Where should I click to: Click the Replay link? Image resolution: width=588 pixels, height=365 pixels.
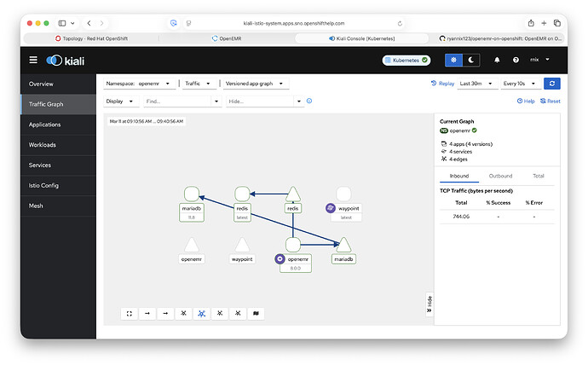(443, 84)
